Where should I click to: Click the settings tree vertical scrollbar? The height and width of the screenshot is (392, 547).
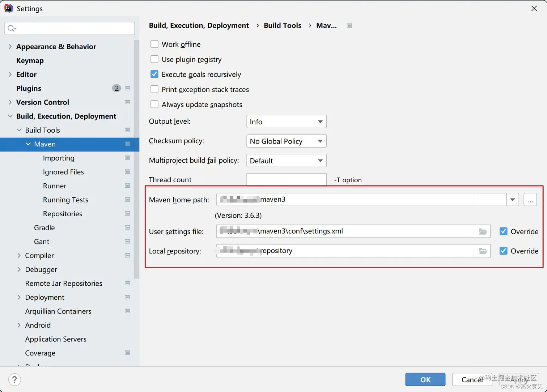136,159
